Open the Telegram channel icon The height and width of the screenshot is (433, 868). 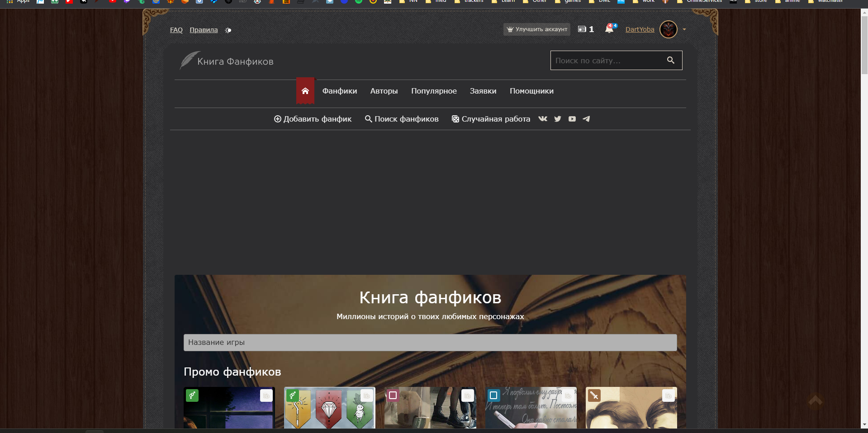(586, 119)
